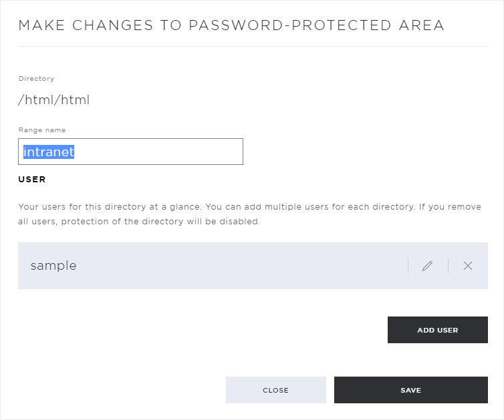Click the highlighted intranet text

[49, 152]
